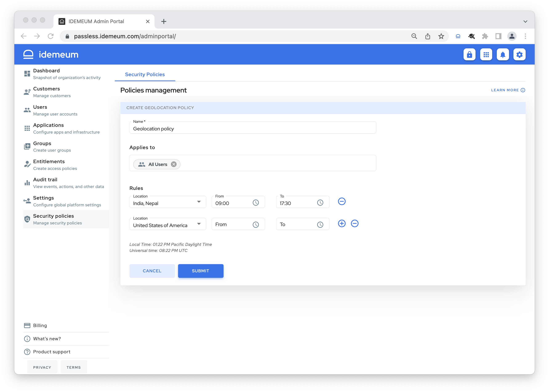Click the info icon next to Learn More

523,90
